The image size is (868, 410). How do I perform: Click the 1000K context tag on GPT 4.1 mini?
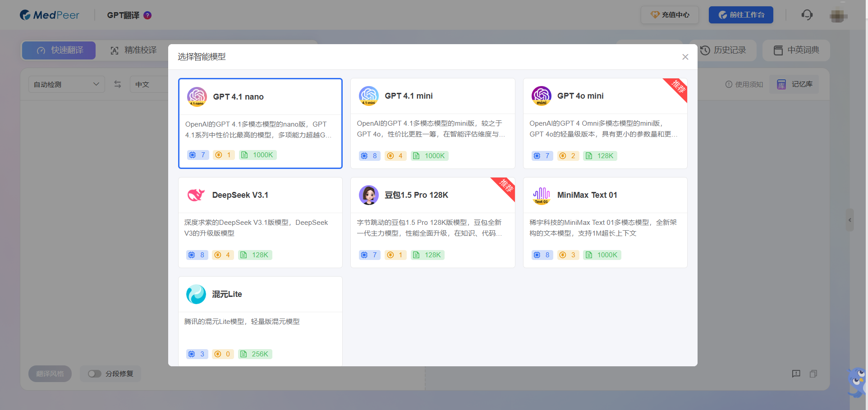(429, 156)
